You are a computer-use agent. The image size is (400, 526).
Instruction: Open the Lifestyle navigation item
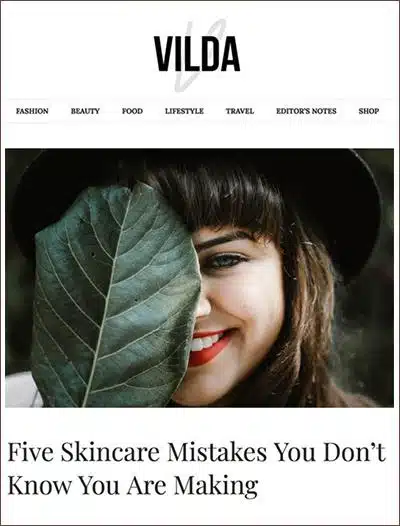pos(184,111)
